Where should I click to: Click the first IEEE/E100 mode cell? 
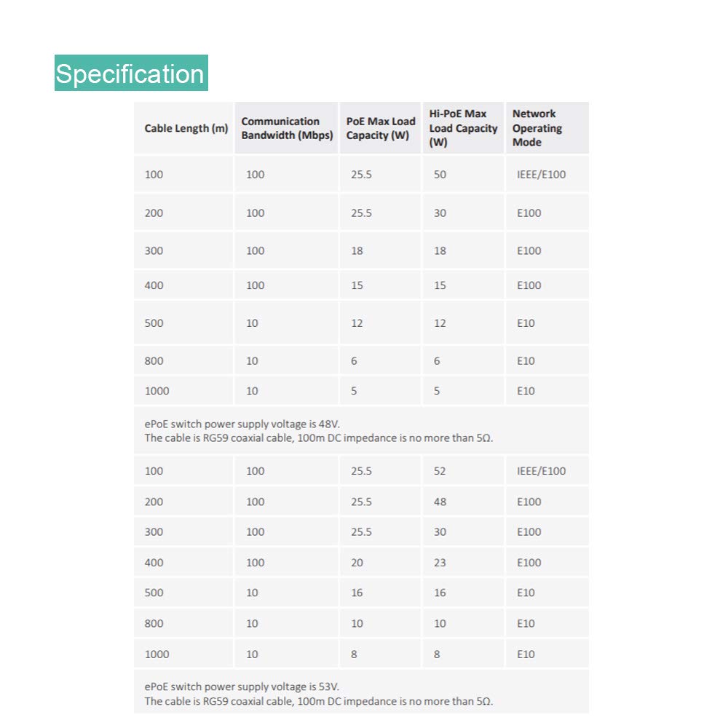[547, 174]
